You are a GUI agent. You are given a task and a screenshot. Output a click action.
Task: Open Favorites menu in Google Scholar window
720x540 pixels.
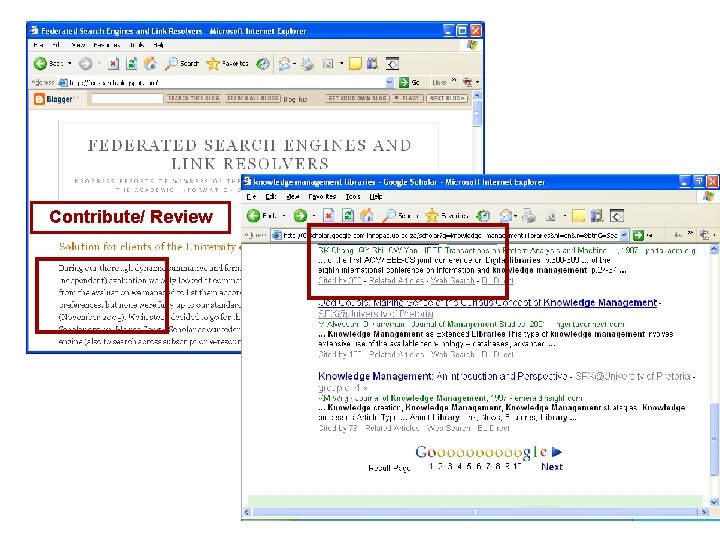(x=322, y=197)
